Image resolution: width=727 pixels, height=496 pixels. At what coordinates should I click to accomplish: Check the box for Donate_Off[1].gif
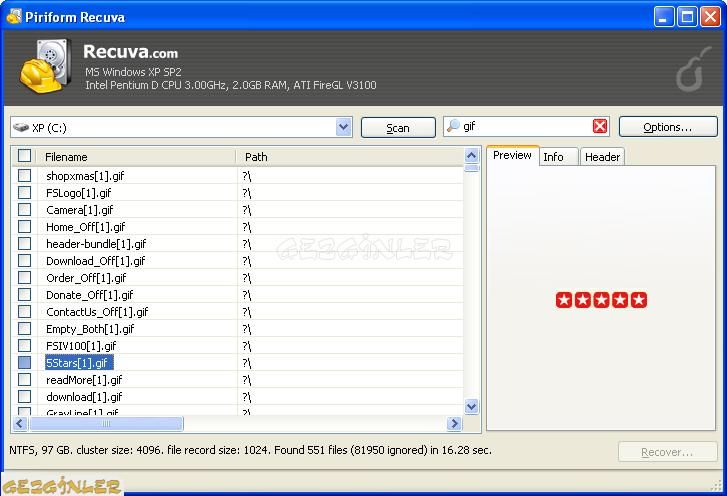[24, 294]
